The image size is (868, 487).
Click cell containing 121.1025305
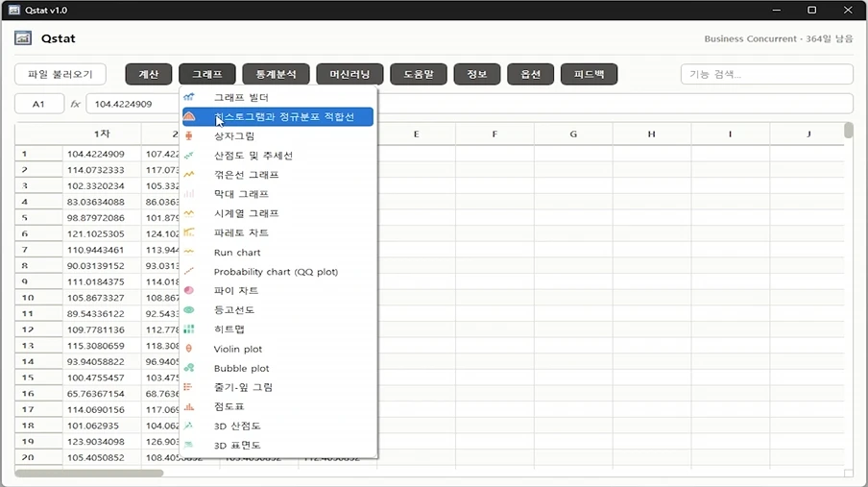pyautogui.click(x=102, y=233)
